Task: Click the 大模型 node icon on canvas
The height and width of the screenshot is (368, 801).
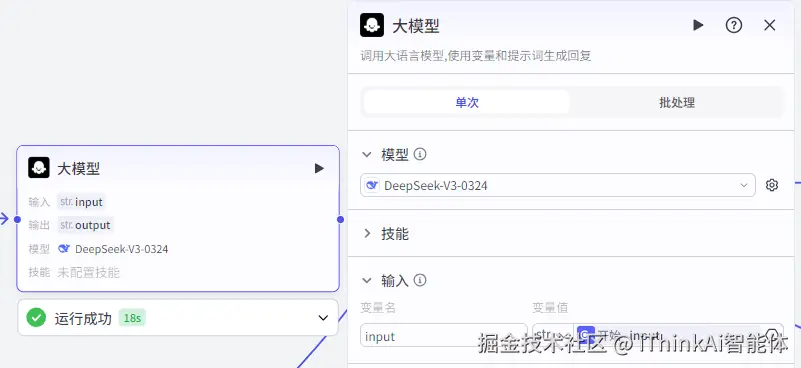Action: (x=39, y=168)
